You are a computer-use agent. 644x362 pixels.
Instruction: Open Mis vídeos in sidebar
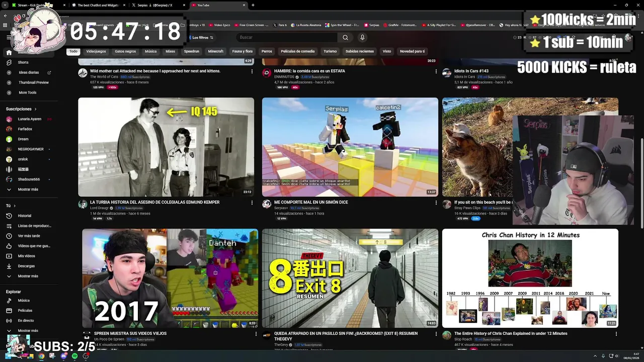pyautogui.click(x=27, y=256)
